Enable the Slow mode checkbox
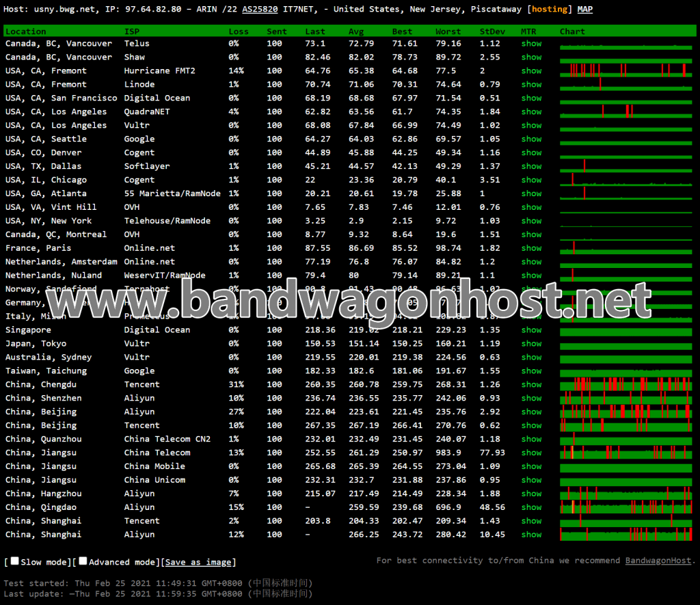The image size is (700, 605). (x=15, y=561)
